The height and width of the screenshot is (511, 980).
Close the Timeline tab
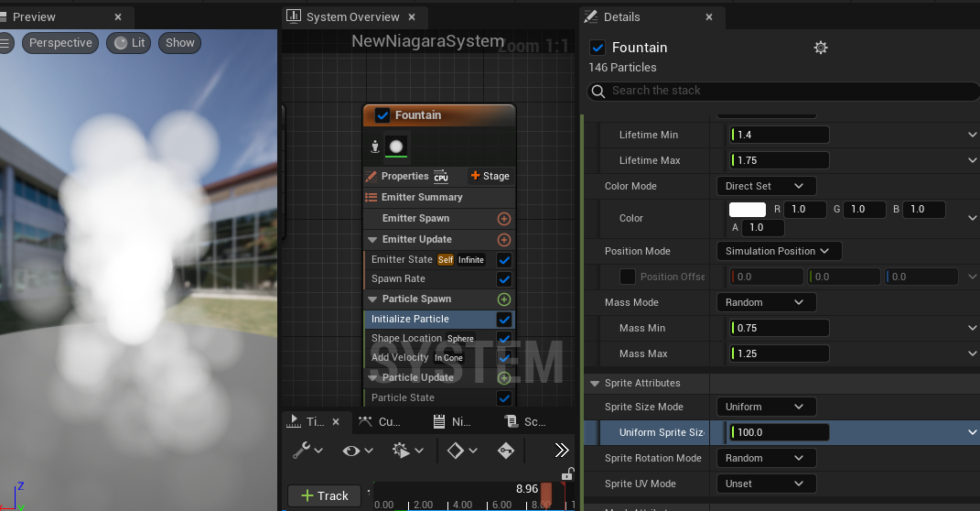click(x=336, y=422)
